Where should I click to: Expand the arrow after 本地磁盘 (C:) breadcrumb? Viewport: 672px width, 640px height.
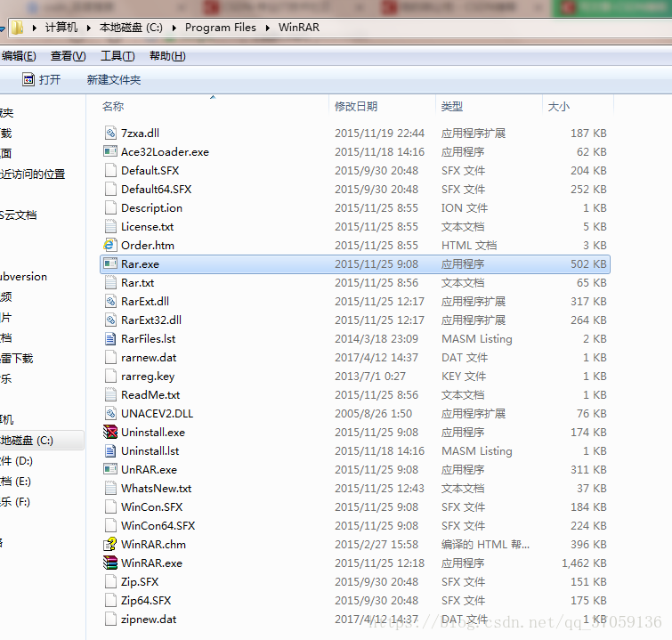point(174,28)
